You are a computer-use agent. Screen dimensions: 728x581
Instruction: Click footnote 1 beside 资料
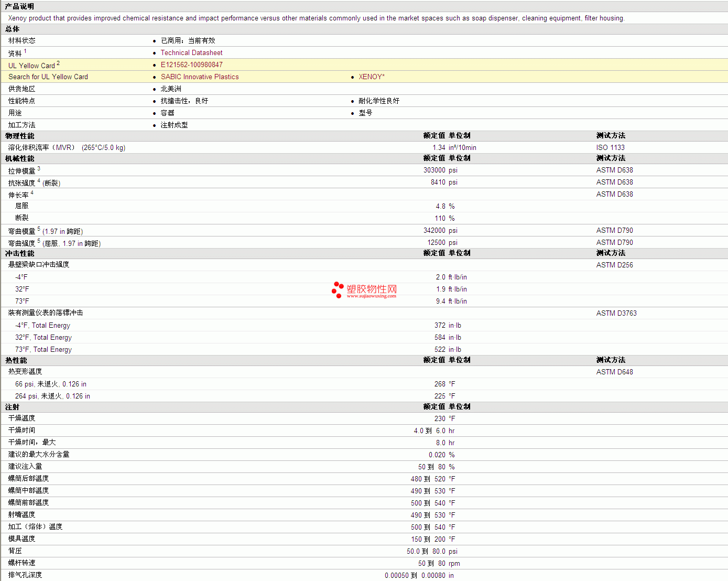pos(25,51)
